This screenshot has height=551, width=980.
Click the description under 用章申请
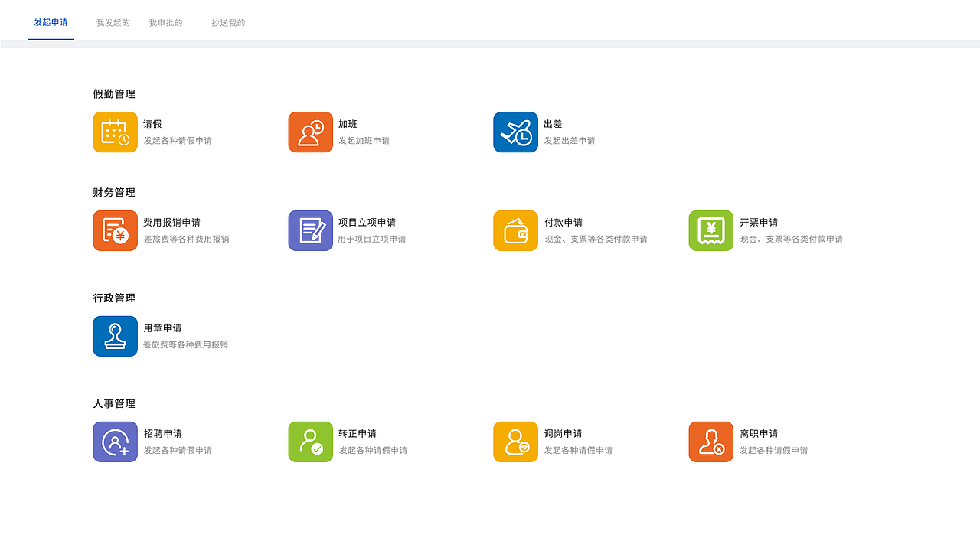[x=186, y=345]
